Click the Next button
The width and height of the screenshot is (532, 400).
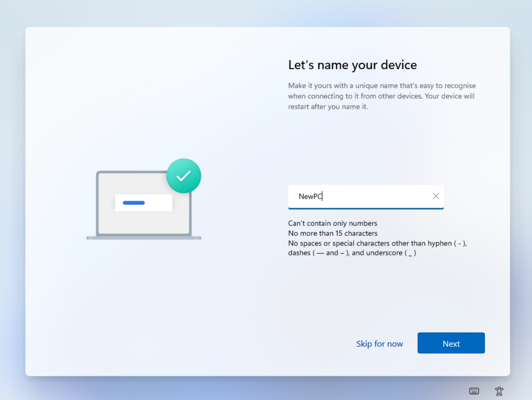tap(451, 343)
